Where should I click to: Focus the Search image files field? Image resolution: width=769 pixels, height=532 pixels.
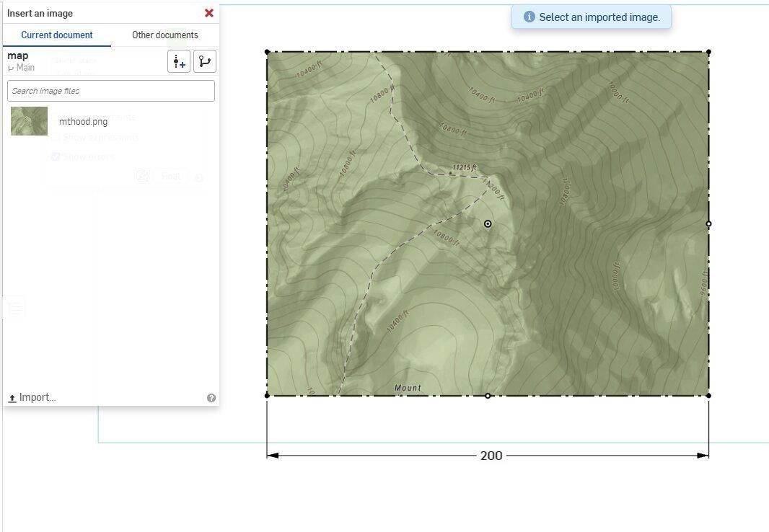[111, 91]
